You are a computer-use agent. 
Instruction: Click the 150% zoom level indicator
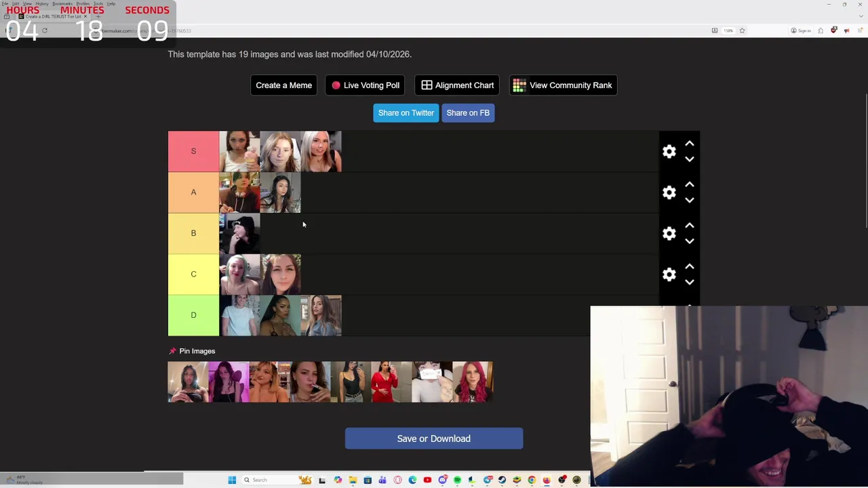728,30
